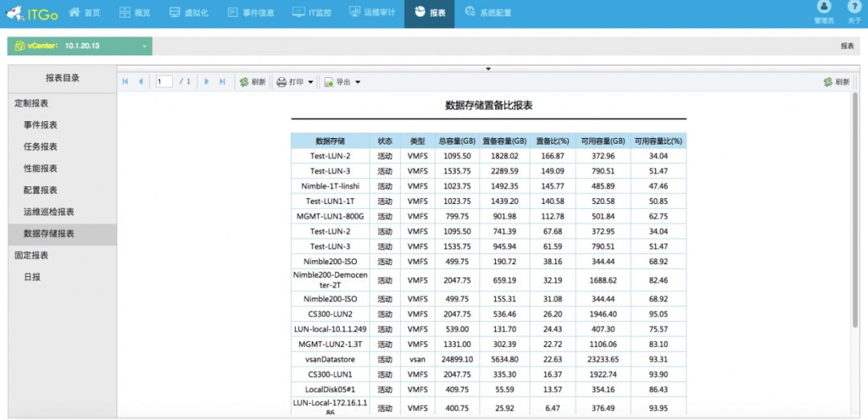Click the right-side 刷新 refresh button
Screen dimensions: 868x420
click(836, 82)
